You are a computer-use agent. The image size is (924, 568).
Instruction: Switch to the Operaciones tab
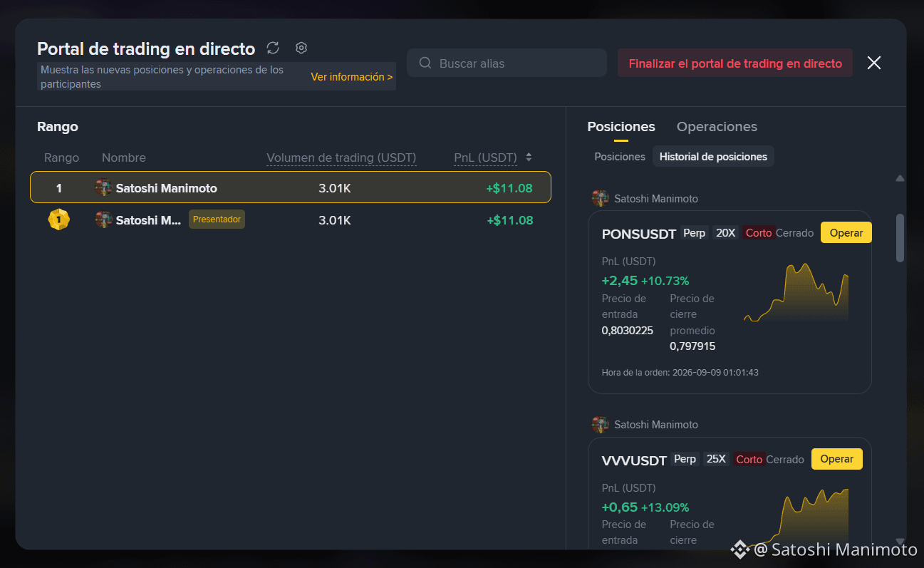coord(717,127)
